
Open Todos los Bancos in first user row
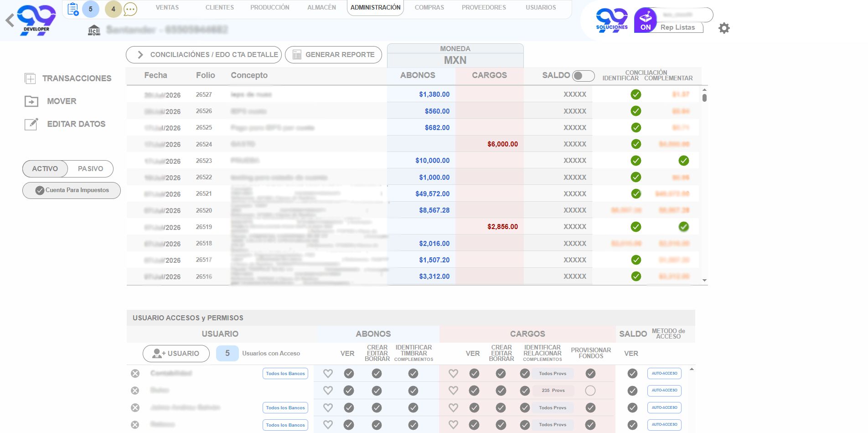point(285,374)
